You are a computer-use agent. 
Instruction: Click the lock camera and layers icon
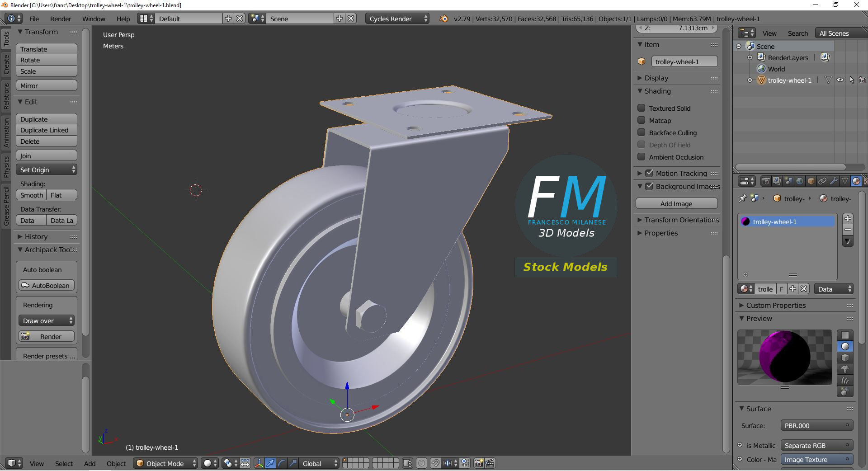(x=407, y=463)
